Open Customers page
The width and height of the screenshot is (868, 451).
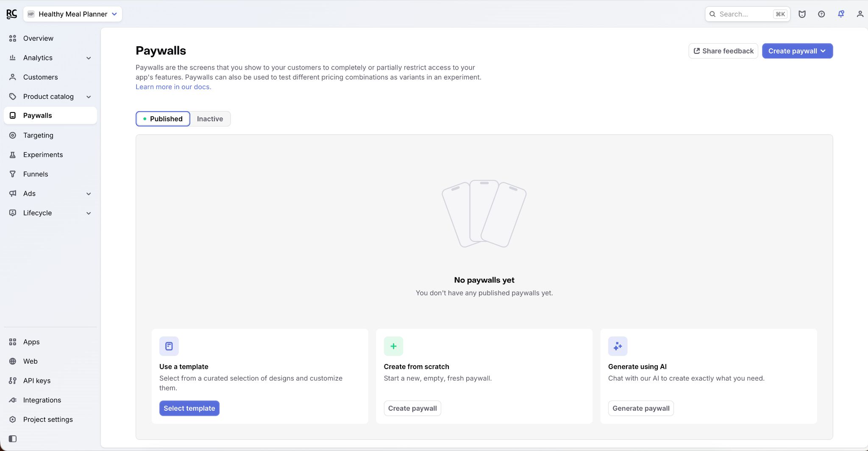tap(50, 77)
